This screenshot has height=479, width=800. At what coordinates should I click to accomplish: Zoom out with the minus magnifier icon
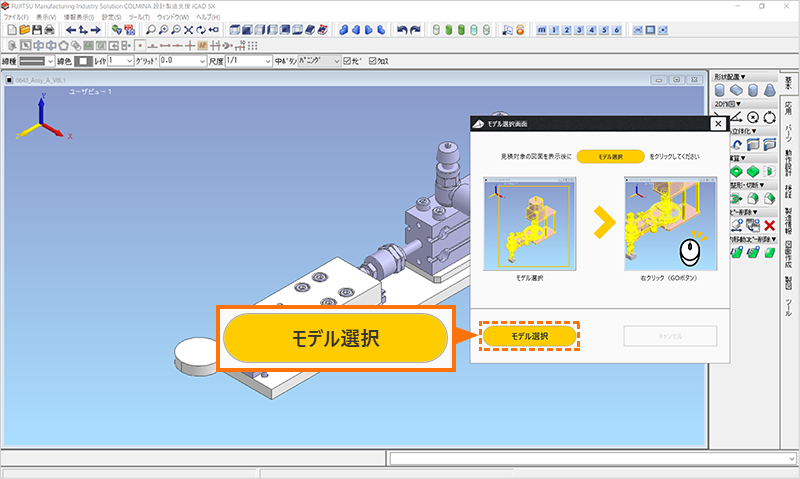(x=176, y=30)
